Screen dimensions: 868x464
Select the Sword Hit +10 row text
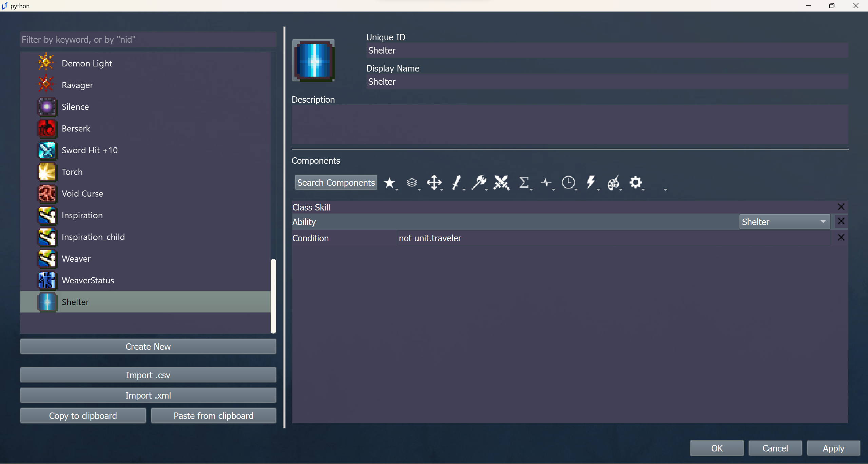point(90,150)
